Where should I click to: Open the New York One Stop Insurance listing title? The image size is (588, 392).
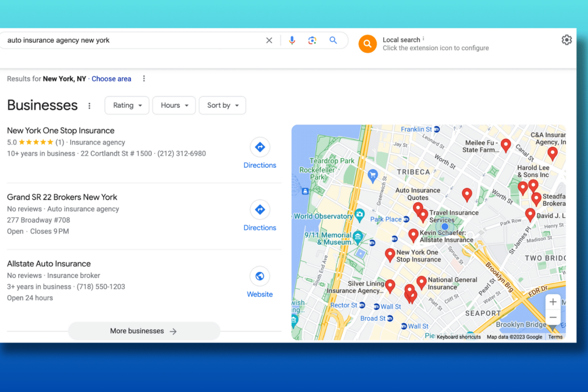61,130
